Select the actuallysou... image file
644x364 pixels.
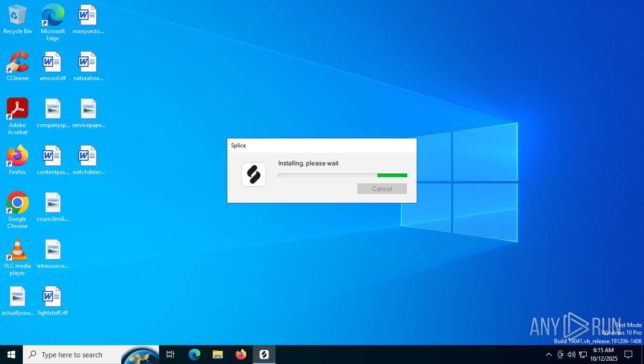[x=18, y=301]
